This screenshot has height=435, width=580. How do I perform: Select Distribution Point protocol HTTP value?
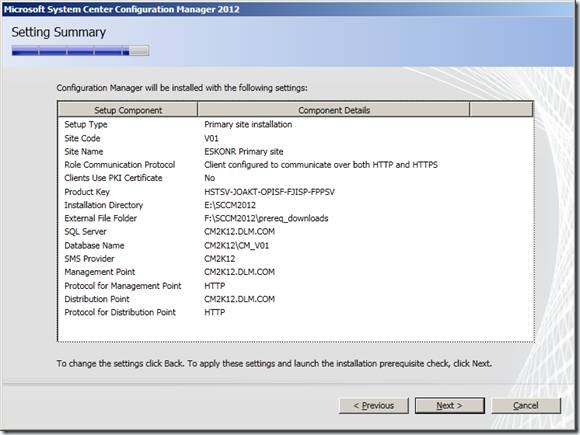pyautogui.click(x=215, y=312)
